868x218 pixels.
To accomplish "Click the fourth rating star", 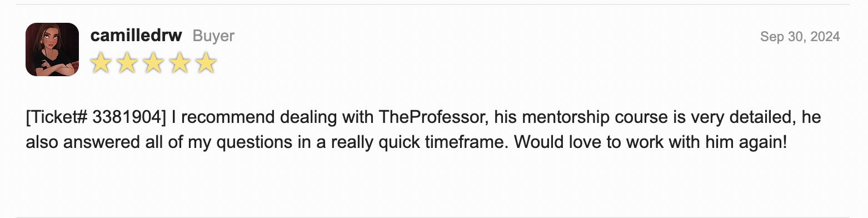I will (179, 63).
